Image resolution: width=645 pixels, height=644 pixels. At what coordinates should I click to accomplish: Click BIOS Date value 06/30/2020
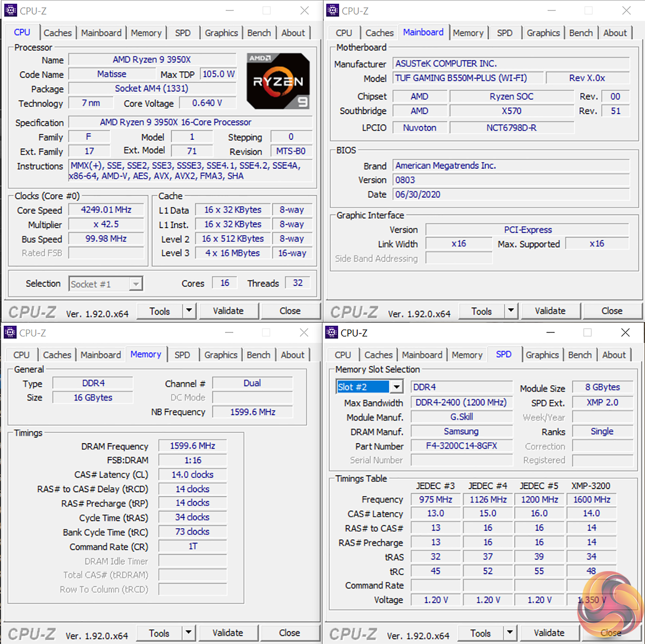tap(511, 195)
